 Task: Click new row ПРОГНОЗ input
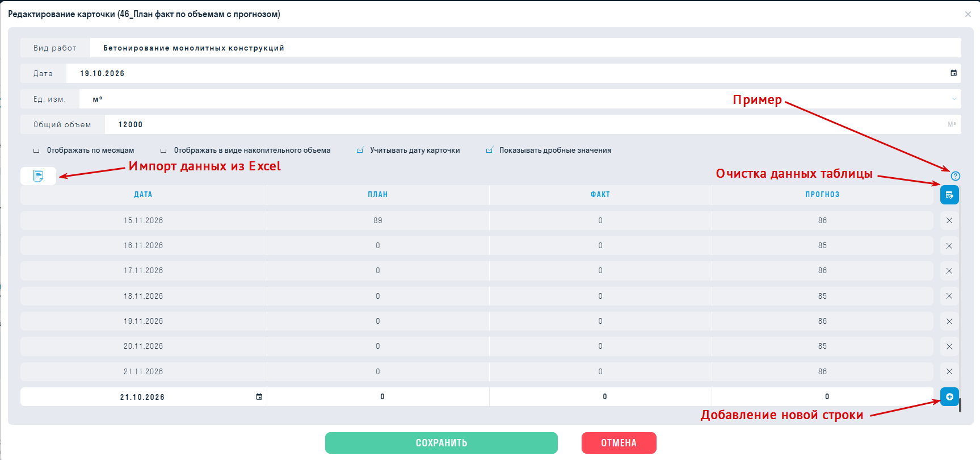pyautogui.click(x=823, y=396)
